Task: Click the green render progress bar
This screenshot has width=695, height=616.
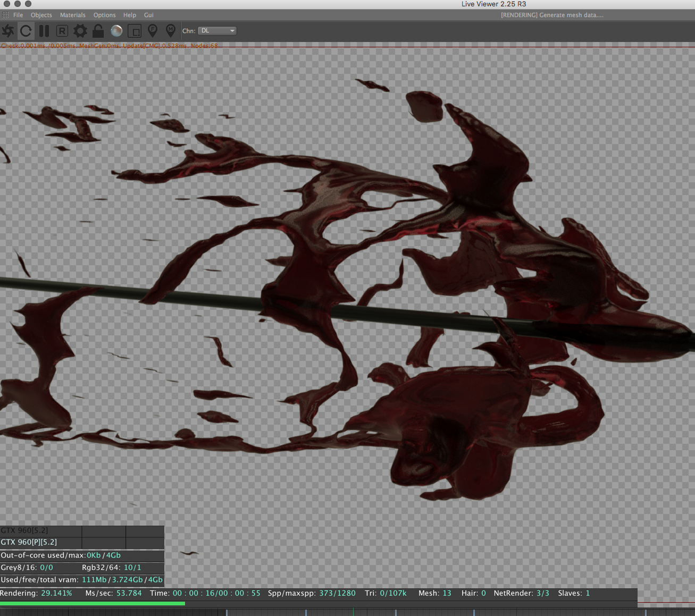Action: coord(93,603)
